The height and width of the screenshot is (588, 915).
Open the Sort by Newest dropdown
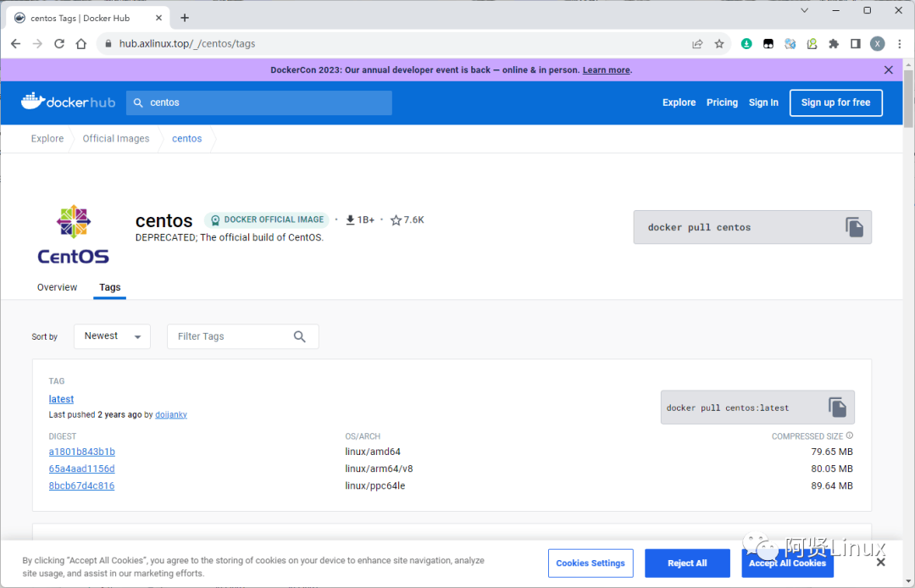click(x=112, y=336)
